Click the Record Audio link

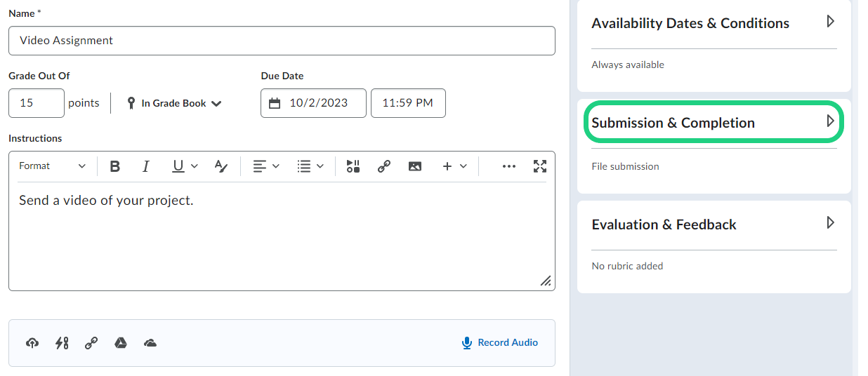tap(499, 342)
